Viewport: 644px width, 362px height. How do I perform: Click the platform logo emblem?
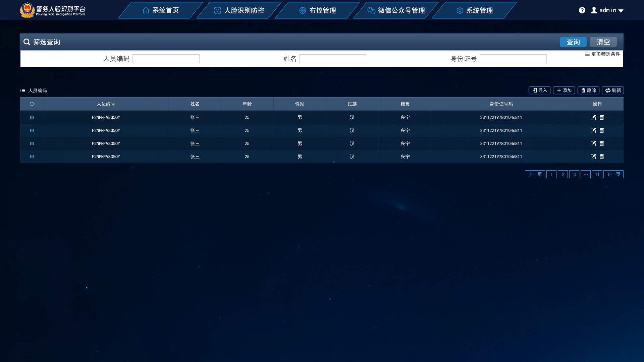[27, 10]
